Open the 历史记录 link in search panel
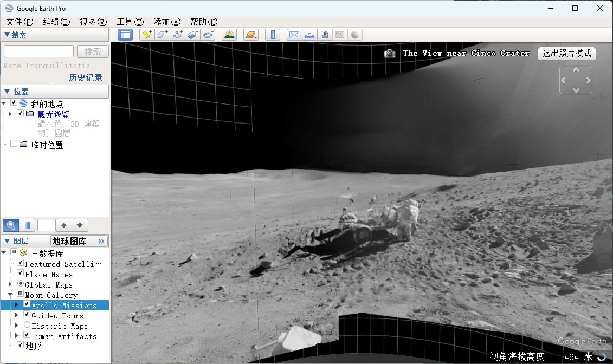Screen dimensions: 613x364 tap(87, 77)
